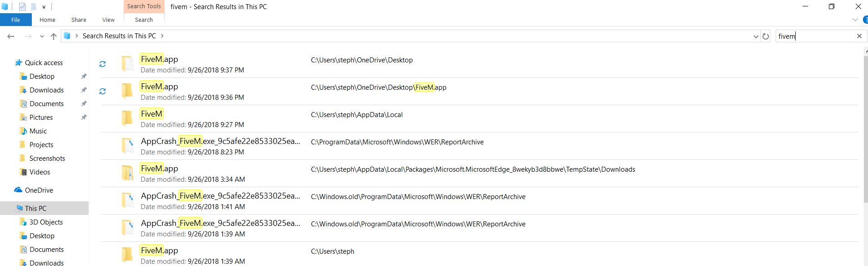The height and width of the screenshot is (266, 868).
Task: Refresh the search results list
Action: point(766,36)
